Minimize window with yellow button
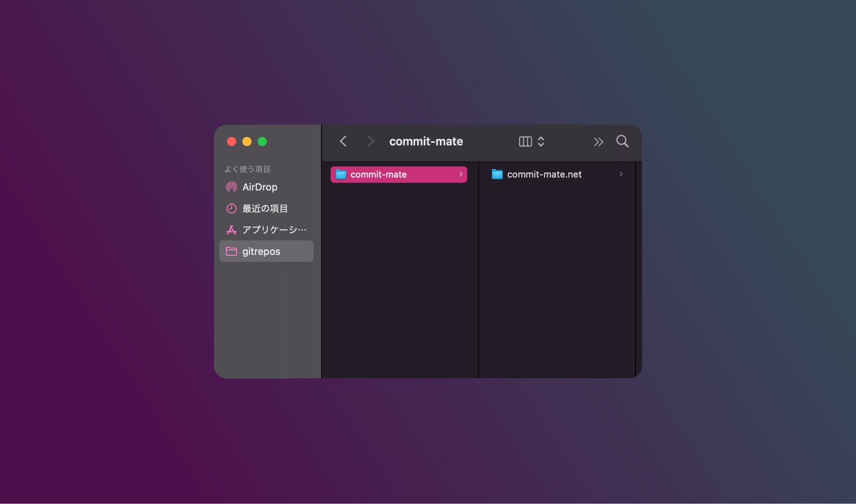Viewport: 856px width, 504px height. coord(247,142)
